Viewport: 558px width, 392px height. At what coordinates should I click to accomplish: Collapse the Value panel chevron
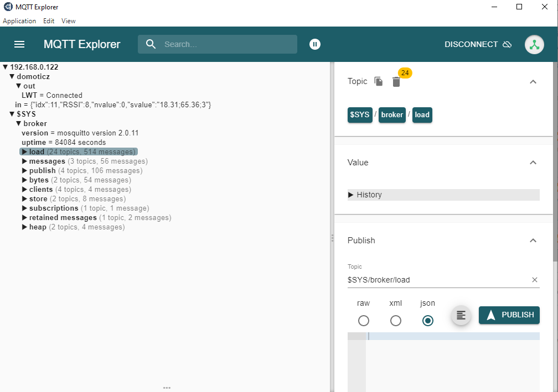point(533,163)
